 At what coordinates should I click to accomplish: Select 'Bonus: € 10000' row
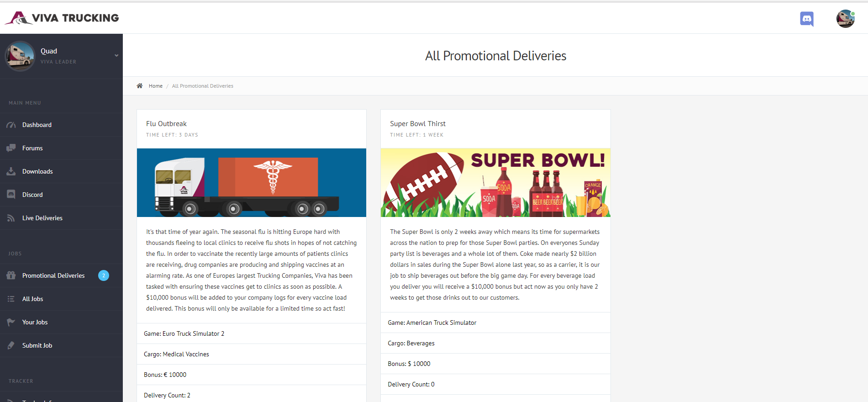(x=252, y=375)
